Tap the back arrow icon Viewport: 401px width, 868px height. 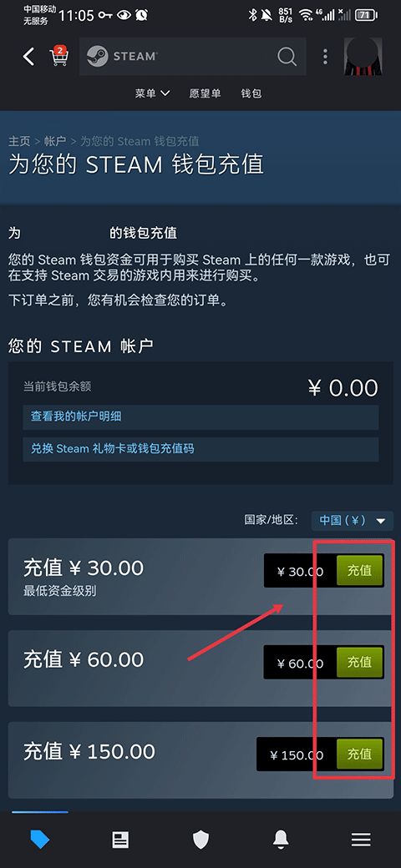pos(28,57)
